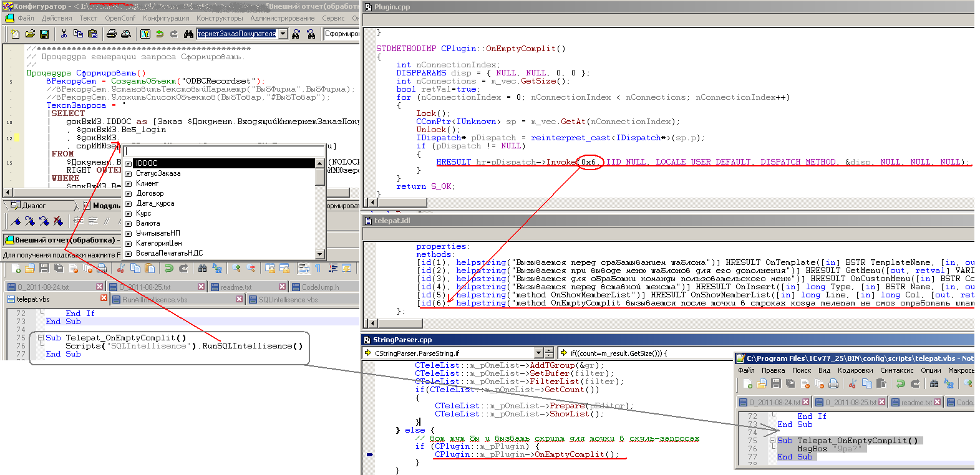Toggle the Word Wrap button in Notepad++ toolbar

pyautogui.click(x=304, y=268)
